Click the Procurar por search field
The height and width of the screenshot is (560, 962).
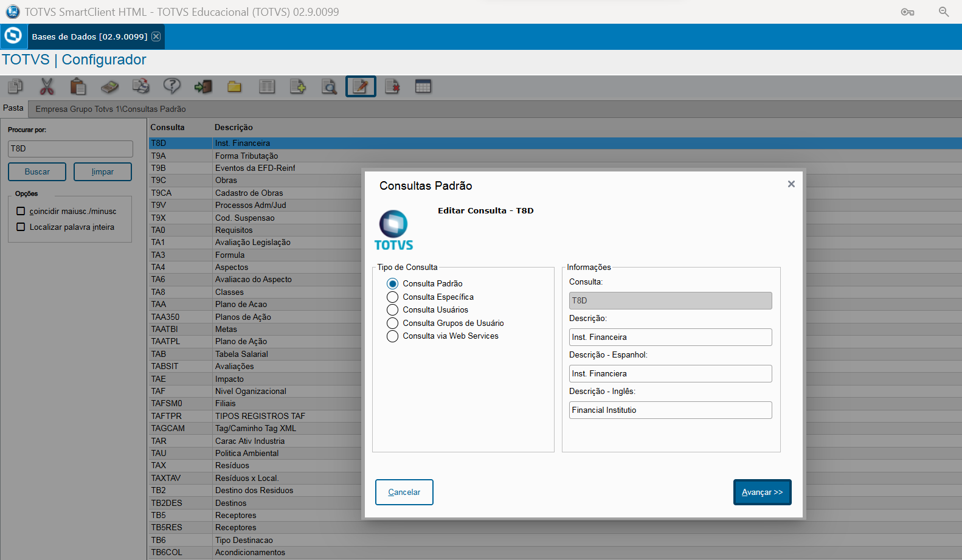[x=71, y=149]
